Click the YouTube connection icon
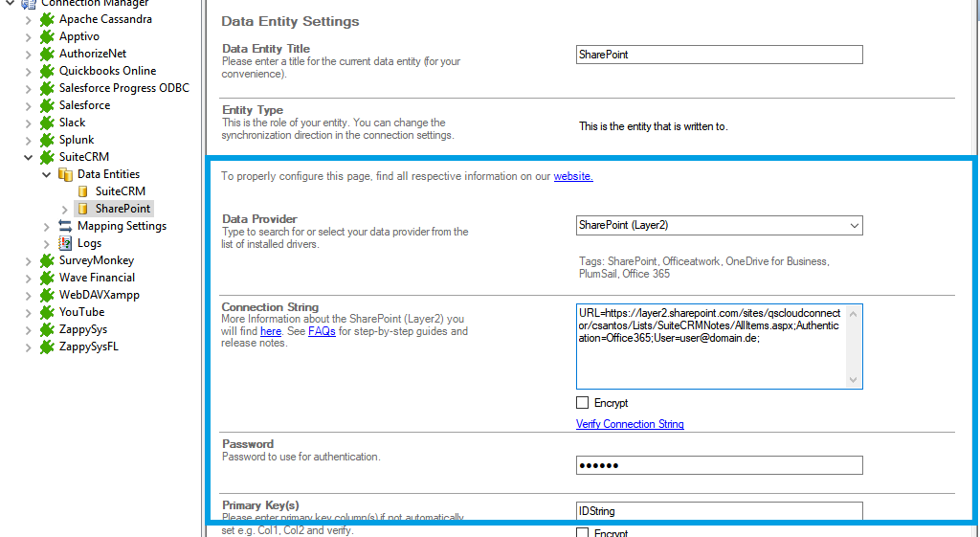980x537 pixels. [x=46, y=312]
